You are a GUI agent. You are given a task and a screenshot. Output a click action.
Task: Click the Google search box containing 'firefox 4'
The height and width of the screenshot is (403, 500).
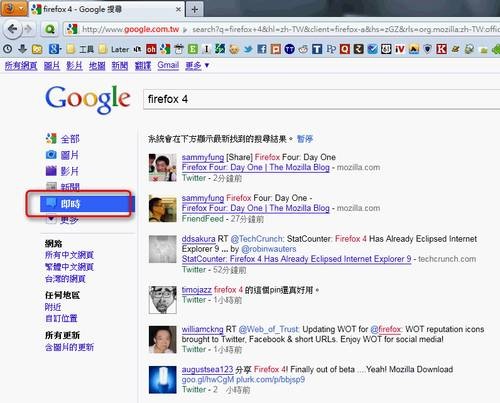[322, 99]
